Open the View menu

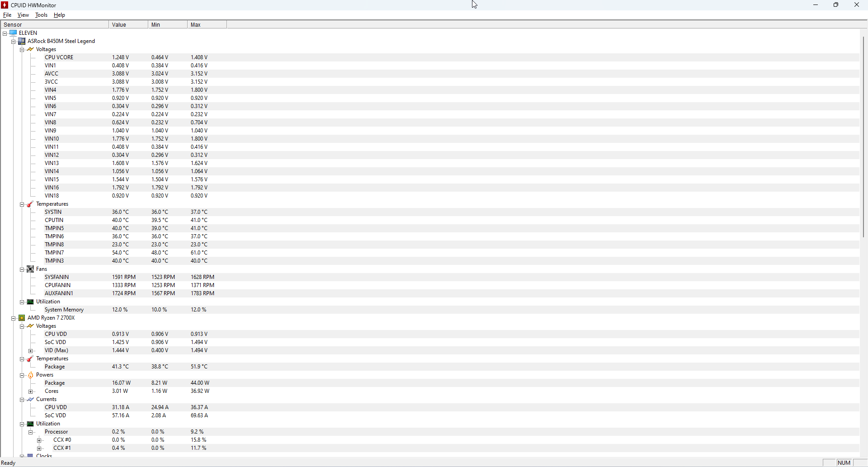(x=23, y=15)
